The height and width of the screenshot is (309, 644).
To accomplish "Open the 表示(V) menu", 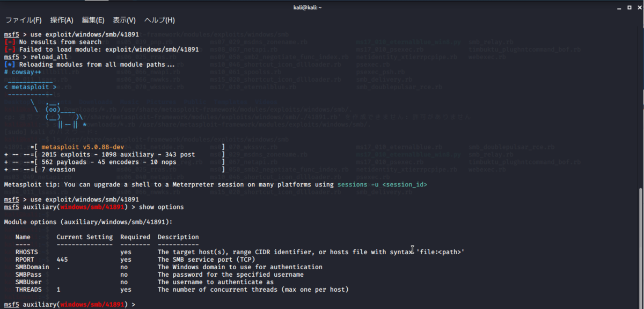I will point(124,20).
